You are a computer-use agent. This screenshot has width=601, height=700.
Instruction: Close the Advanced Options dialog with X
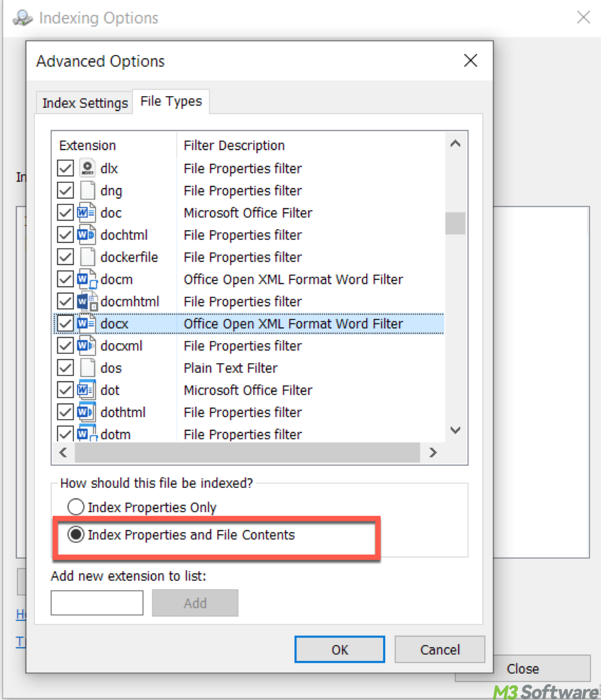click(x=470, y=61)
